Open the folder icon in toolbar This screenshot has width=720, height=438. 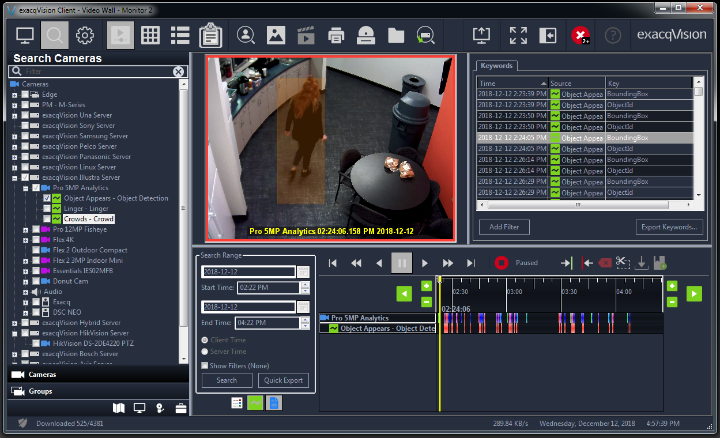tap(395, 35)
